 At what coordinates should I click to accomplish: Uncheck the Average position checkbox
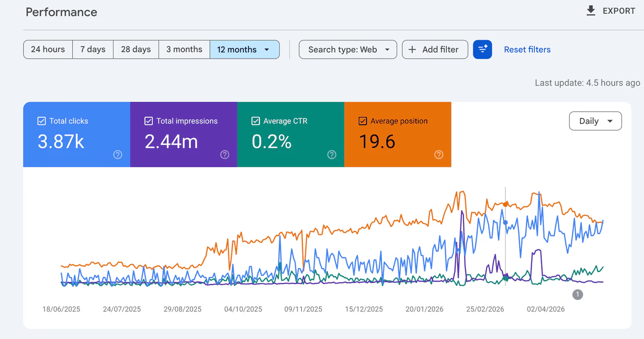coord(362,121)
